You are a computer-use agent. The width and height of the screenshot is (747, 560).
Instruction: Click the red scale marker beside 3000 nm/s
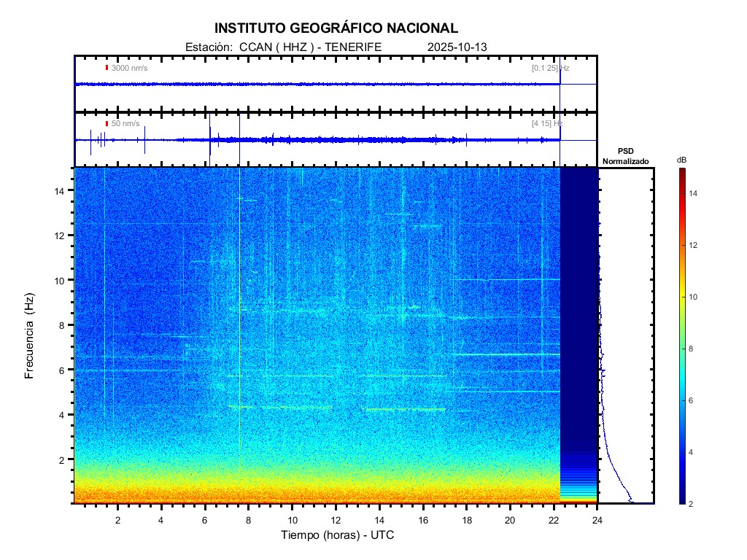(x=107, y=68)
